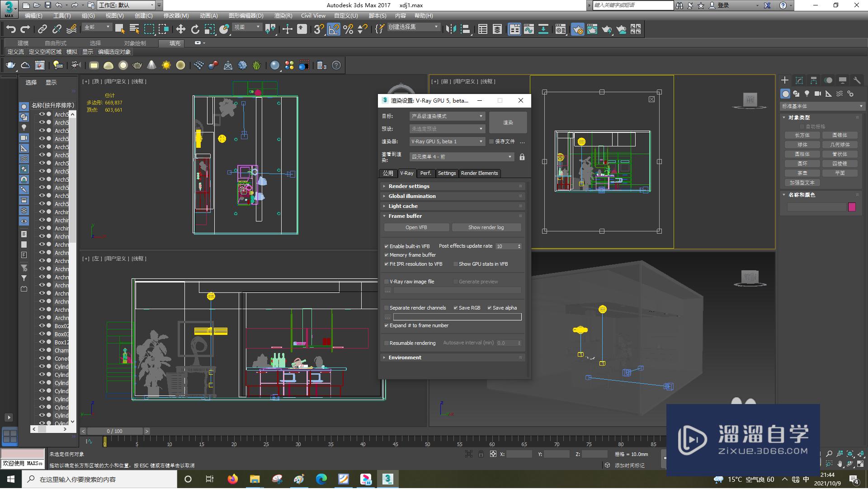The height and width of the screenshot is (489, 868).
Task: Toggle the Angle Snap icon
Action: [x=334, y=29]
